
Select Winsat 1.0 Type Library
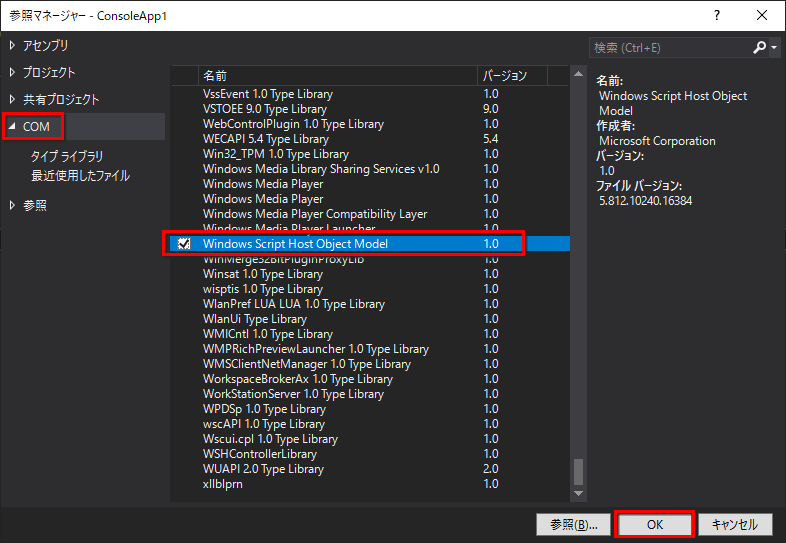coord(369,274)
